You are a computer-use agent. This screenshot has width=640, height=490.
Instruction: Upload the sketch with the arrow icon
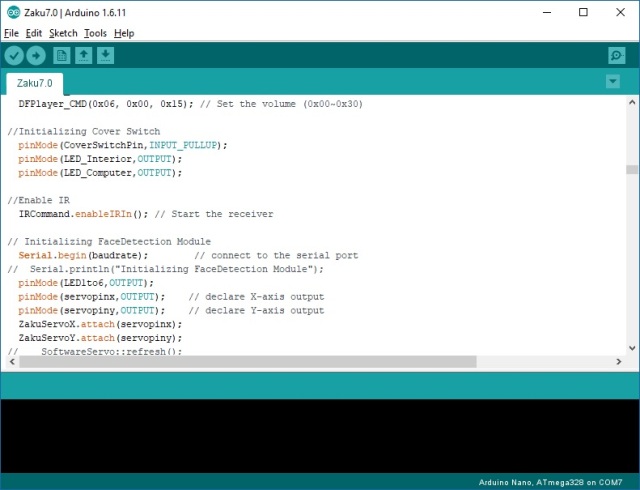pos(36,56)
